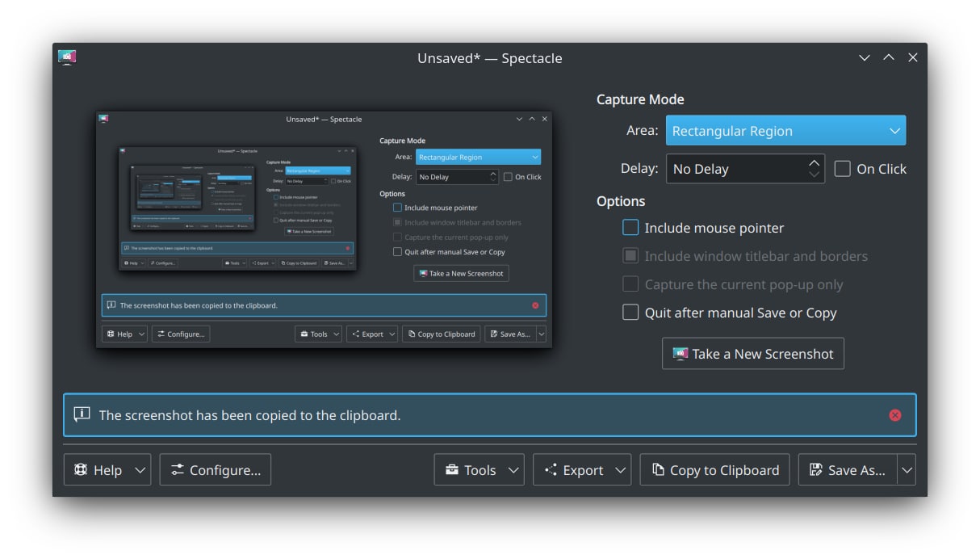
Task: Open the Help menu button
Action: point(107,470)
